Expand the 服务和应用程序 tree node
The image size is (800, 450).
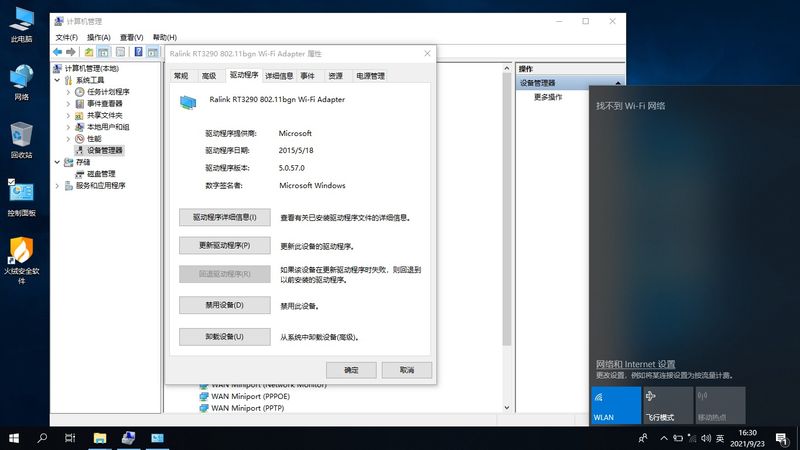point(57,186)
